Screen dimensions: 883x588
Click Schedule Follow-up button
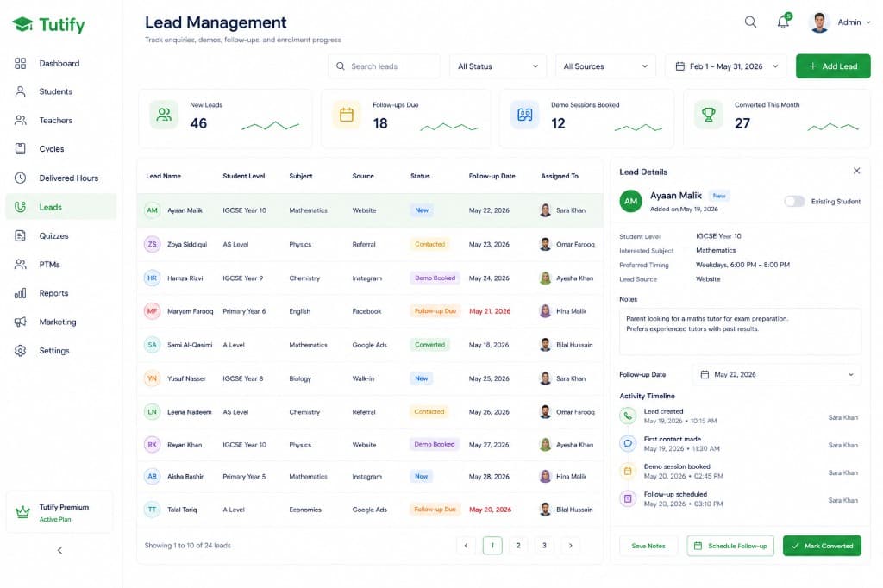pyautogui.click(x=730, y=546)
